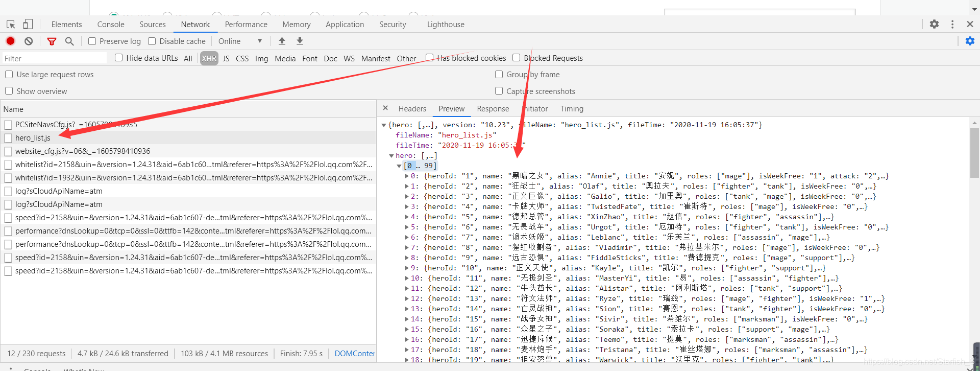Expand entry 0 for Annie
The height and width of the screenshot is (371, 980).
407,176
